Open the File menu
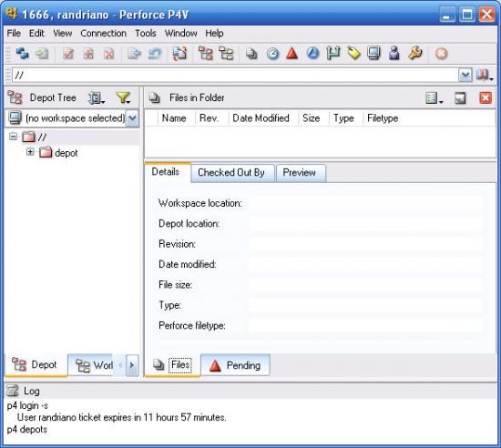 click(14, 33)
